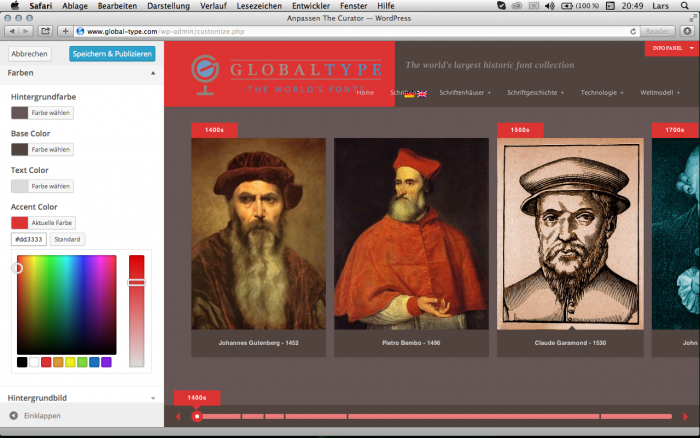Click the Einklappen collapse arrow icon
The height and width of the screenshot is (438, 700).
click(x=14, y=416)
